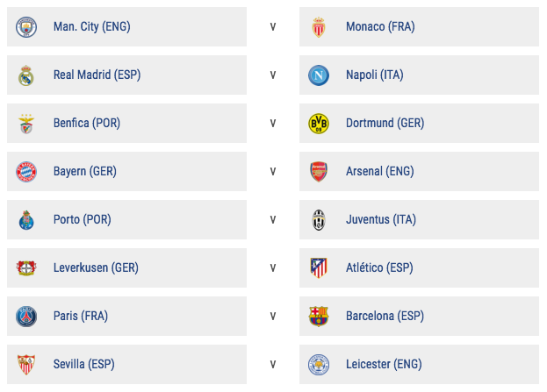Click the Leicester fox badge
Viewport: 547px width, 392px height.
[319, 365]
